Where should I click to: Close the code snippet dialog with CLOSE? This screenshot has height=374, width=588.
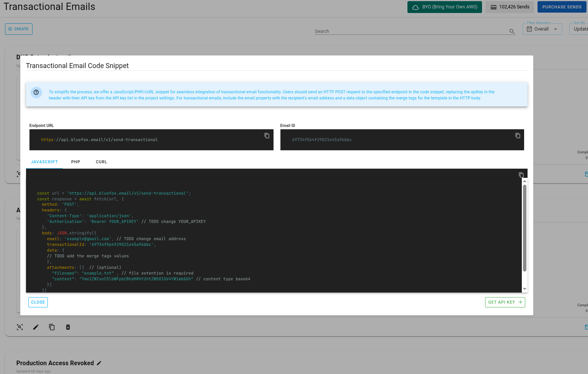[38, 302]
